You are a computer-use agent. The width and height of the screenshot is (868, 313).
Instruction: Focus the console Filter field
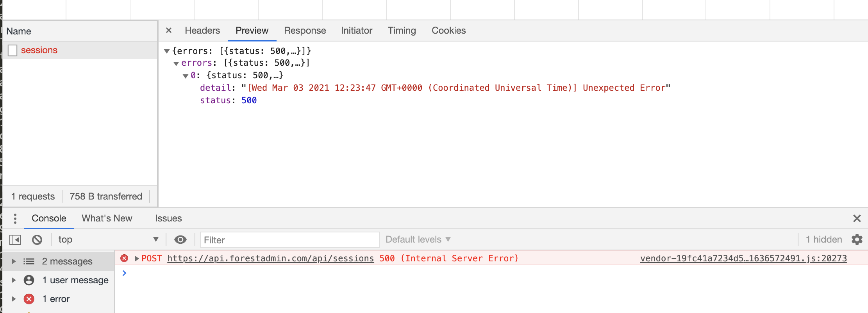289,240
